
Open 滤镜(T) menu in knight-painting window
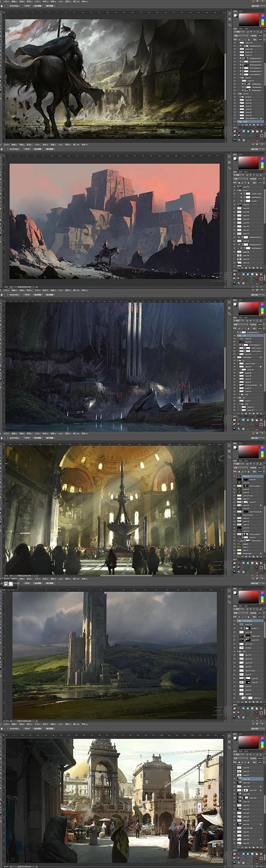click(x=53, y=2)
